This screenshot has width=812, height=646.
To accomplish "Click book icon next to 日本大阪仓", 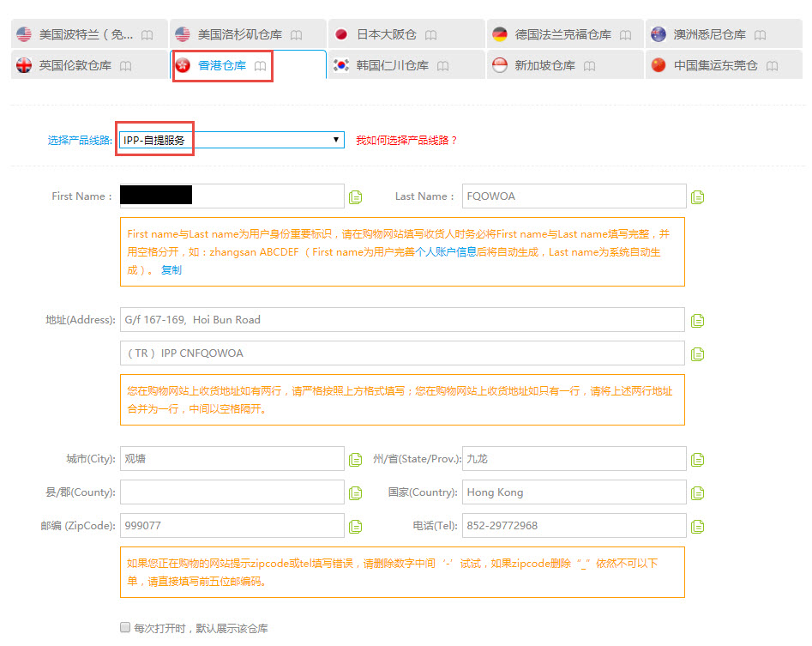I will [x=430, y=34].
